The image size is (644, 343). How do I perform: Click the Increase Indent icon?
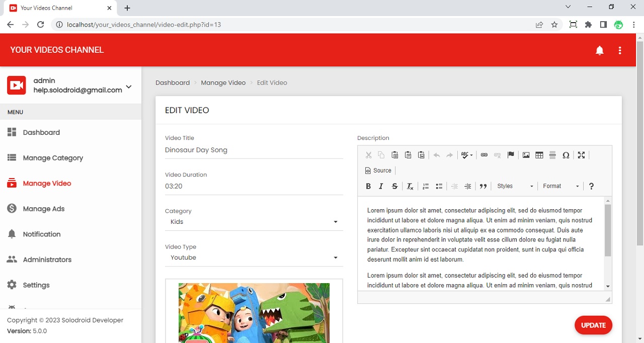pos(467,186)
